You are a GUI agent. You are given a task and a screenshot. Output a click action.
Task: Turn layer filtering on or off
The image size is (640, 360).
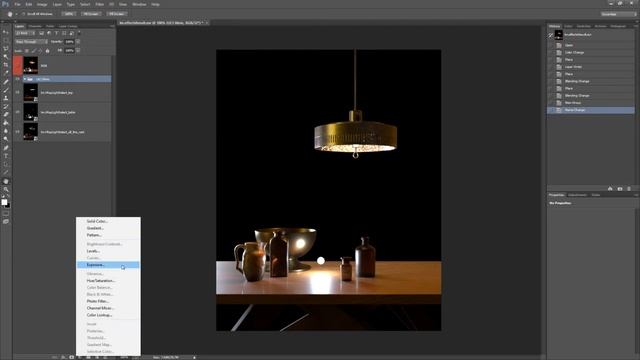tap(79, 33)
